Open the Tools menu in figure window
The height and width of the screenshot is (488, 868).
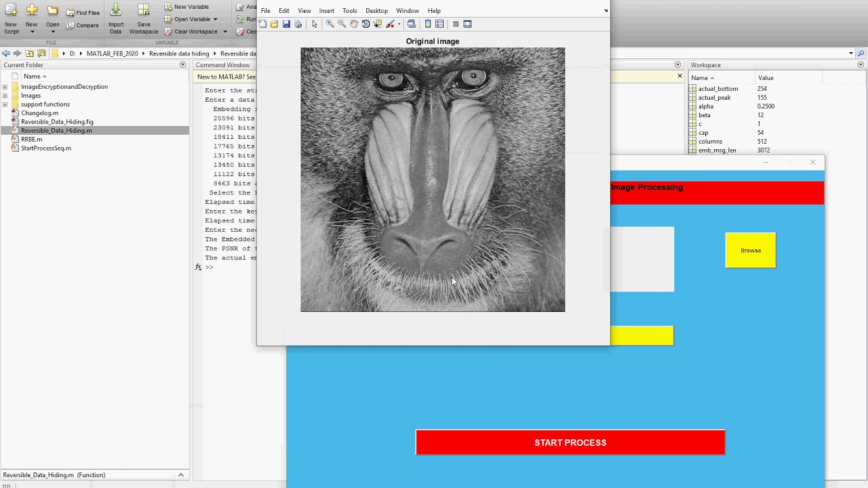point(349,11)
